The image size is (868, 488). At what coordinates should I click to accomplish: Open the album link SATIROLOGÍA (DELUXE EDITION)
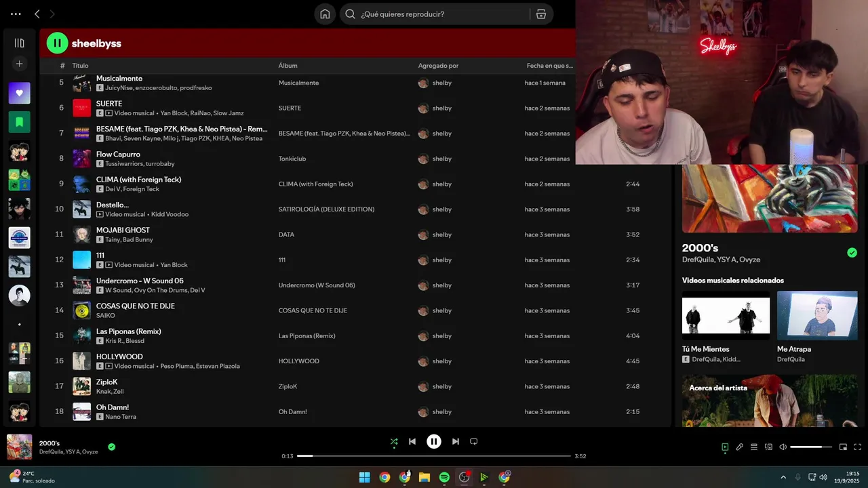pyautogui.click(x=326, y=209)
